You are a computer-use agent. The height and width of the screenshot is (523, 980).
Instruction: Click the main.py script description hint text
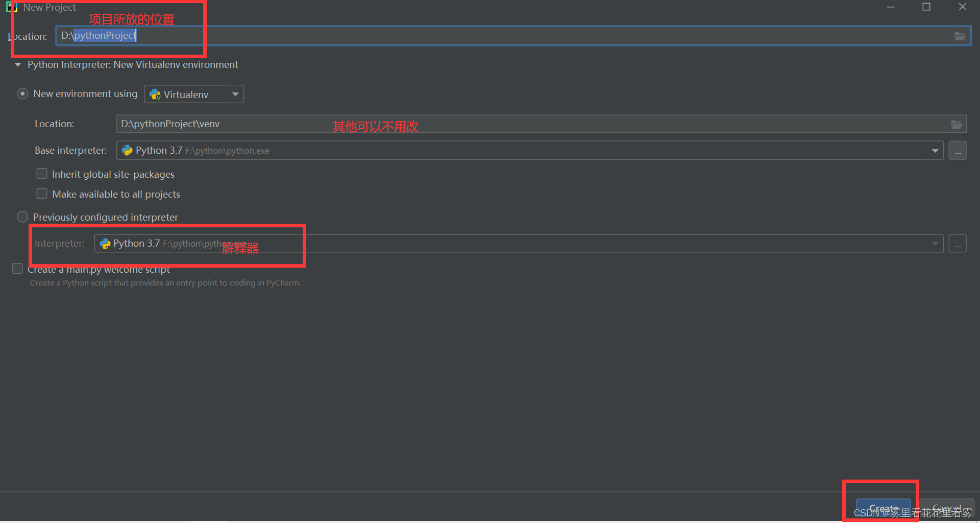point(165,283)
